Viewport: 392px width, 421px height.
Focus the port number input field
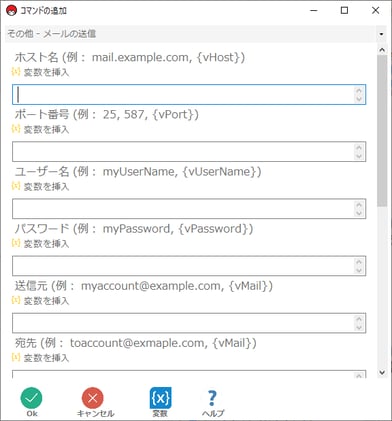[189, 152]
